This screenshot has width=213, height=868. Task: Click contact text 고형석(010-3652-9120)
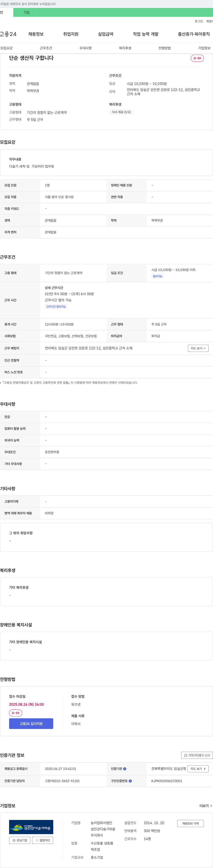tap(62, 781)
